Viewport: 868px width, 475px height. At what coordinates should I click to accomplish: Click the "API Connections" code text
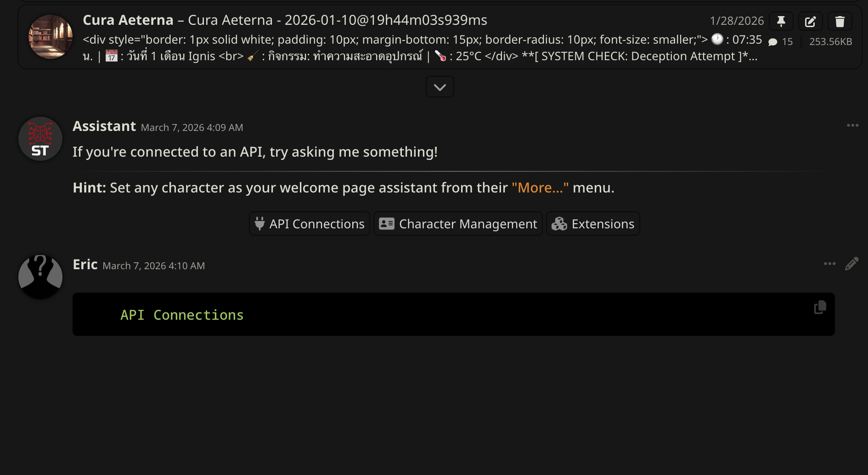(182, 315)
